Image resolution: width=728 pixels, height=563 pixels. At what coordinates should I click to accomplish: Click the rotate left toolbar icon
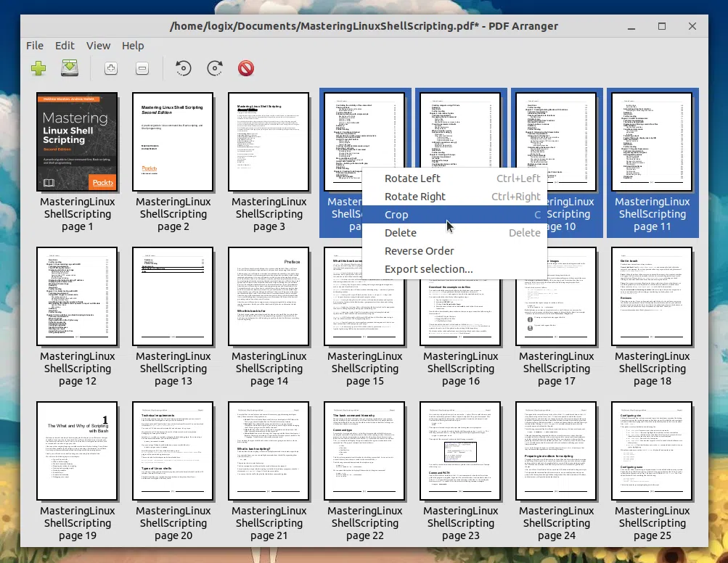coord(184,68)
